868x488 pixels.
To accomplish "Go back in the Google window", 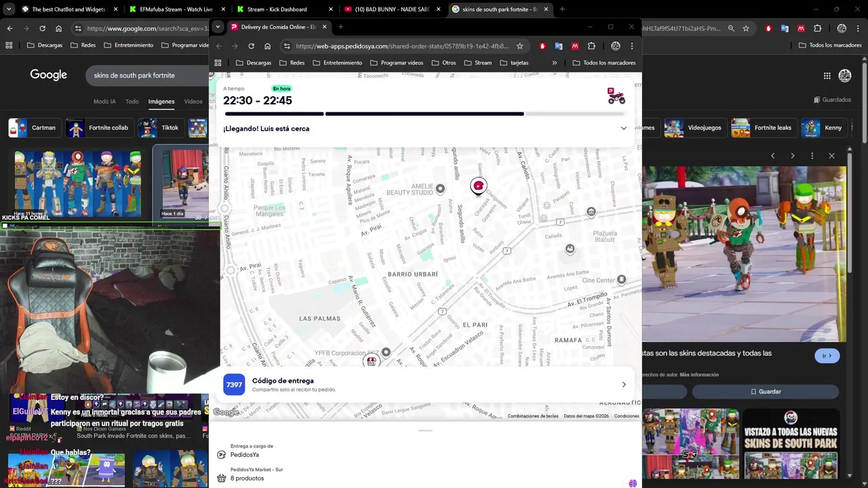I will click(x=9, y=28).
